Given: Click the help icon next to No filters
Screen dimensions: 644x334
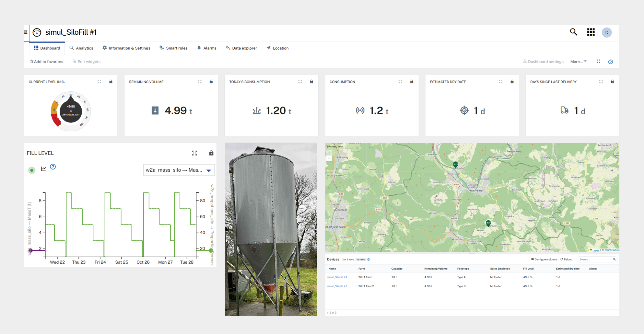Looking at the screenshot, I should [x=369, y=259].
